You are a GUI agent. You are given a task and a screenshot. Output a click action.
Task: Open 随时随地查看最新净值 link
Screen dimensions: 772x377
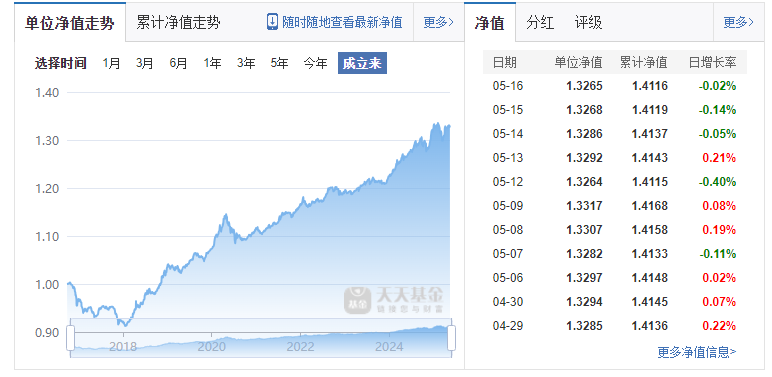click(x=342, y=22)
